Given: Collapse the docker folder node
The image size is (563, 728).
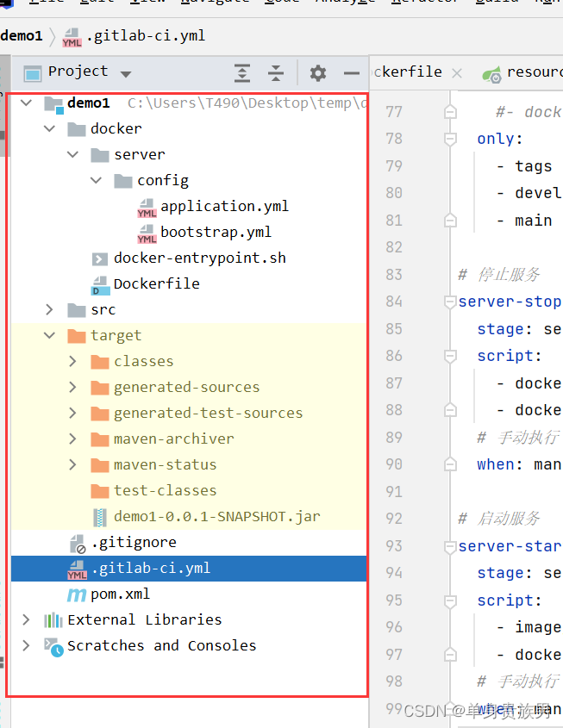Looking at the screenshot, I should pyautogui.click(x=50, y=128).
